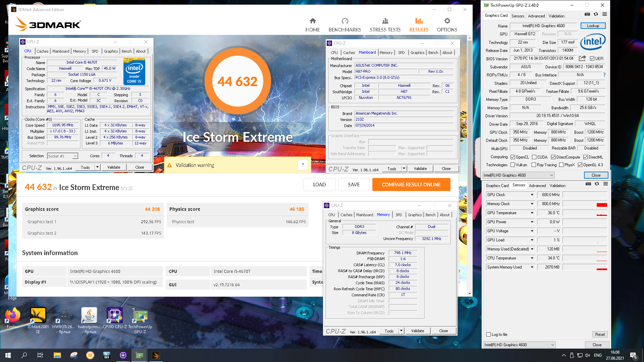
Task: Click Reset button in GPU-Z Sensors
Action: pyautogui.click(x=600, y=334)
